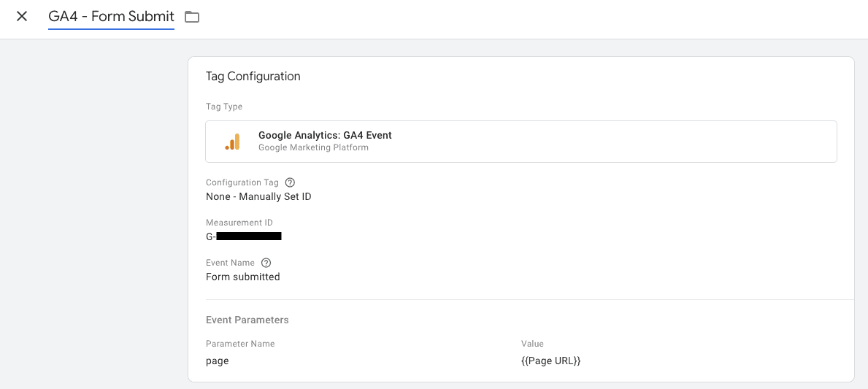Click the page parameter name
The image size is (868, 389).
pyautogui.click(x=218, y=361)
